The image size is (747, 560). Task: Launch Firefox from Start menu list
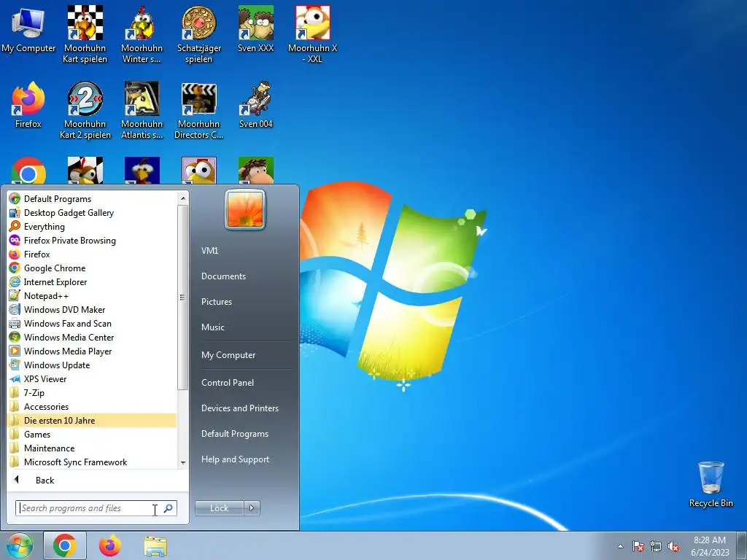91,254
